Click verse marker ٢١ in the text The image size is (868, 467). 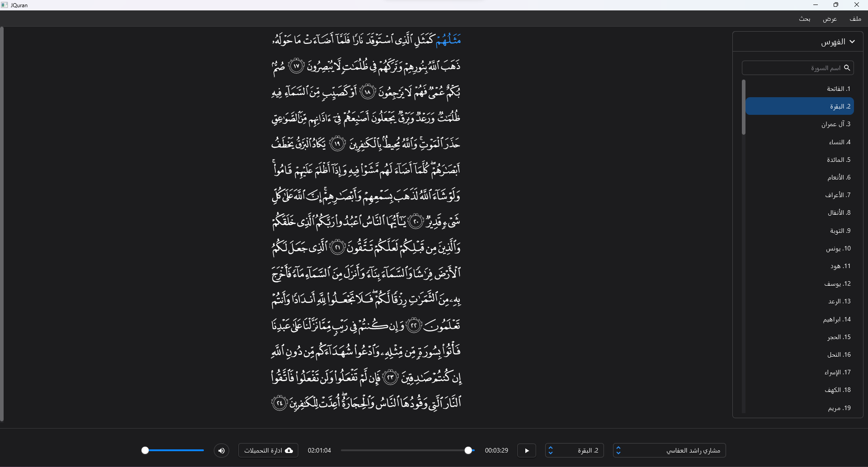pyautogui.click(x=338, y=248)
